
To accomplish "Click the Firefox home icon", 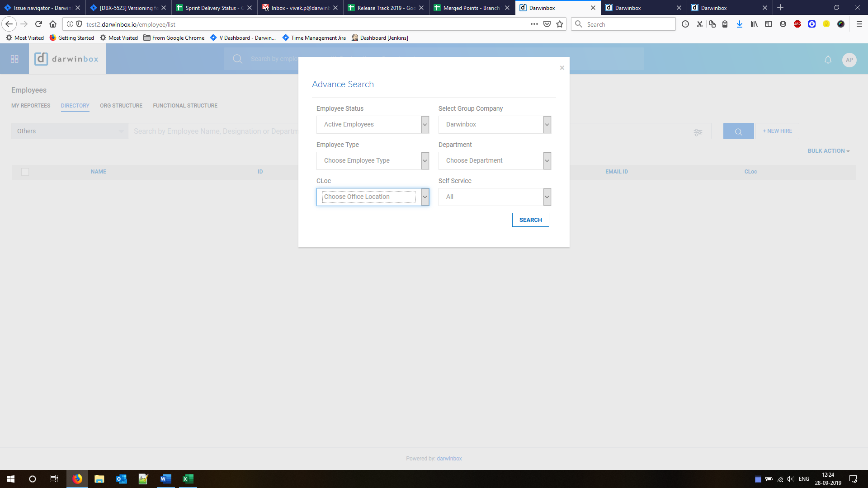I will point(53,24).
